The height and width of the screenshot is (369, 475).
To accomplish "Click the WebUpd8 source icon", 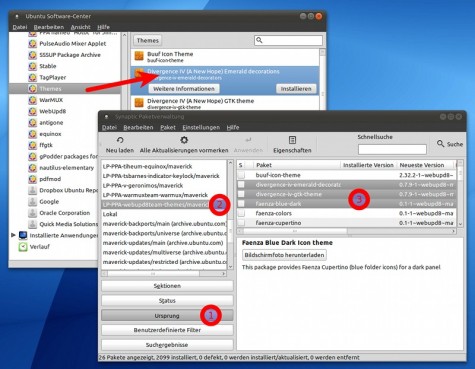I will point(32,111).
